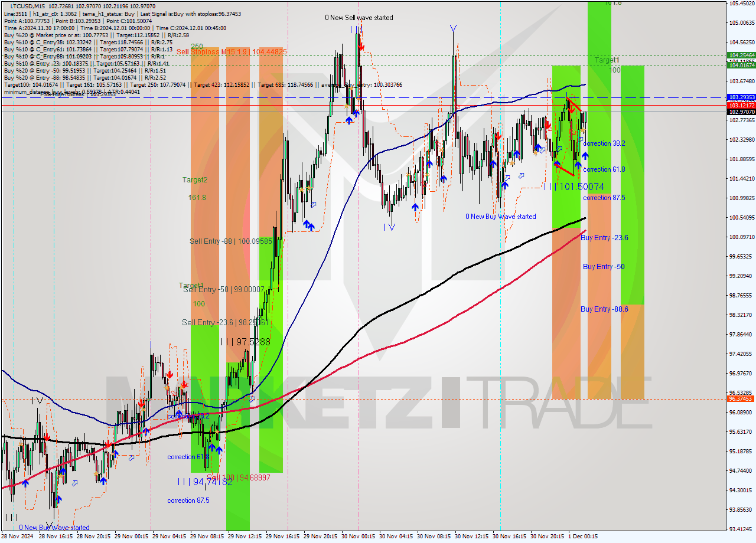Click 'Sell Entry -50 | 99.00007' label
The width and height of the screenshot is (756, 543).
click(x=223, y=289)
